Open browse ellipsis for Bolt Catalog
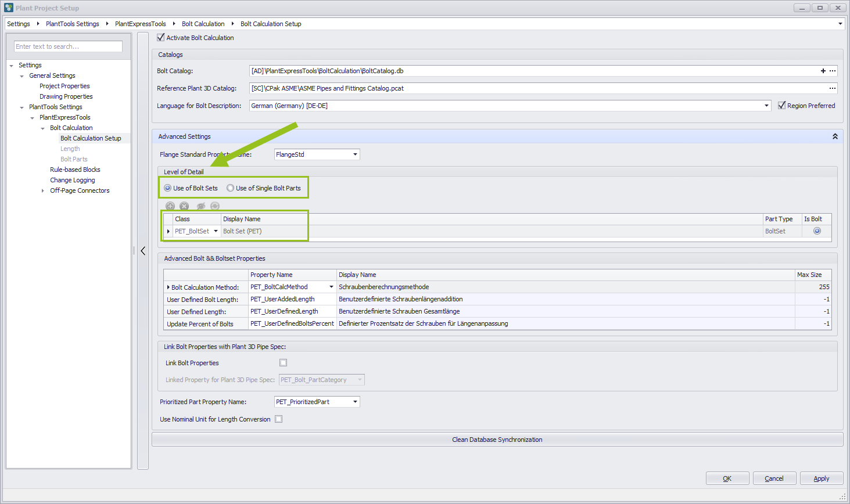Image resolution: width=850 pixels, height=504 pixels. click(x=833, y=71)
